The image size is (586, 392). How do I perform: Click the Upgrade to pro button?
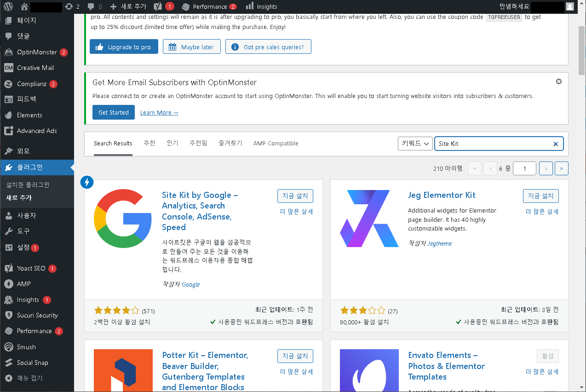[124, 47]
